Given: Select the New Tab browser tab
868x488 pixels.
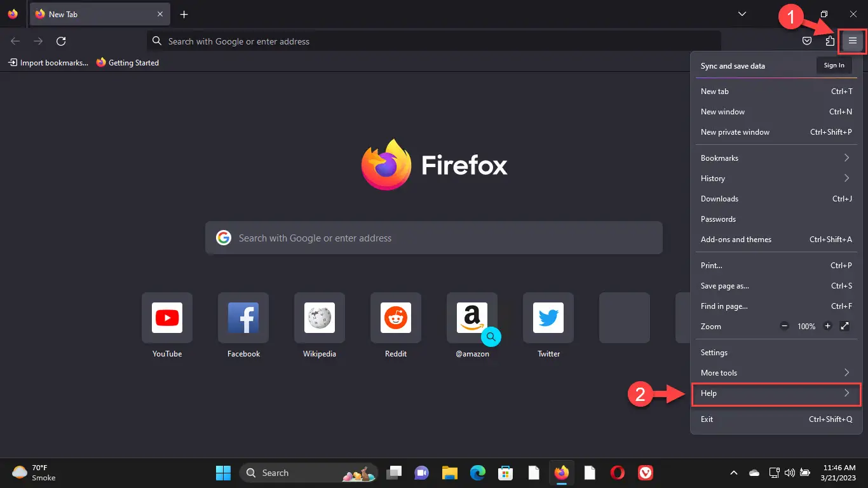Looking at the screenshot, I should point(100,14).
